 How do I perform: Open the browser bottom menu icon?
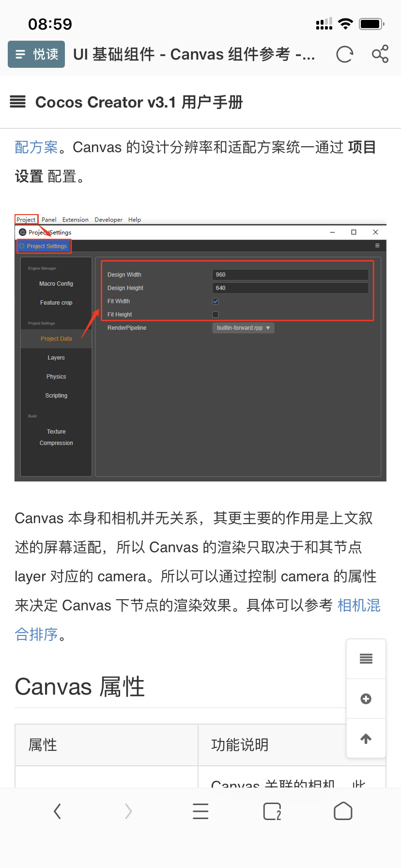200,811
